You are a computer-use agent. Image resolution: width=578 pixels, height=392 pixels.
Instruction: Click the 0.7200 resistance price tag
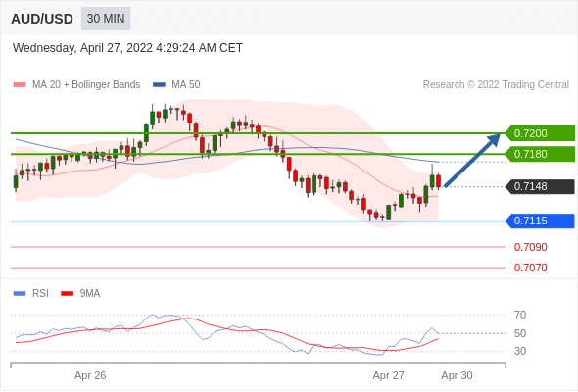coord(540,133)
